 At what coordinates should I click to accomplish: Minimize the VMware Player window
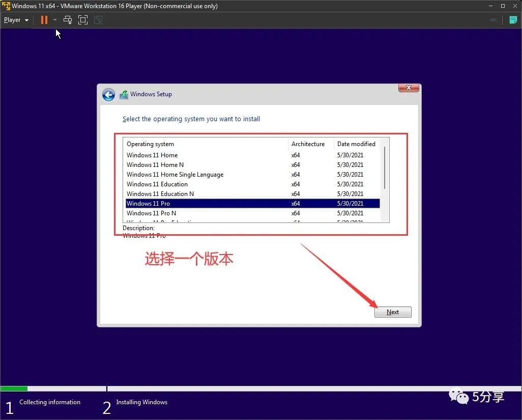click(490, 6)
